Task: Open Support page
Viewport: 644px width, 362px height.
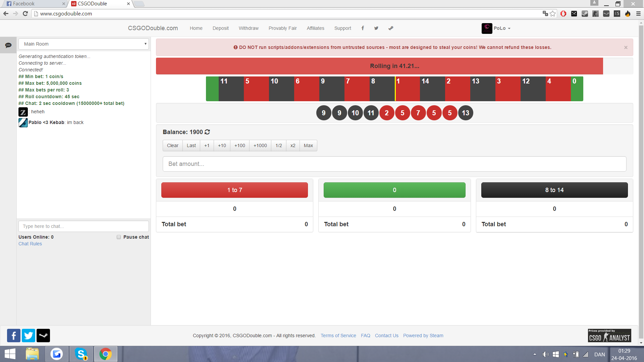Action: tap(343, 28)
